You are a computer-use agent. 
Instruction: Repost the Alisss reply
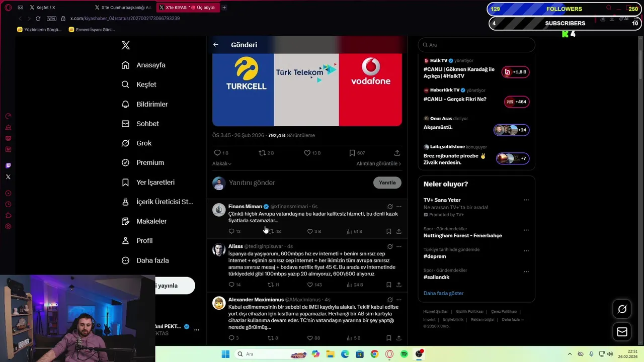[x=273, y=285]
